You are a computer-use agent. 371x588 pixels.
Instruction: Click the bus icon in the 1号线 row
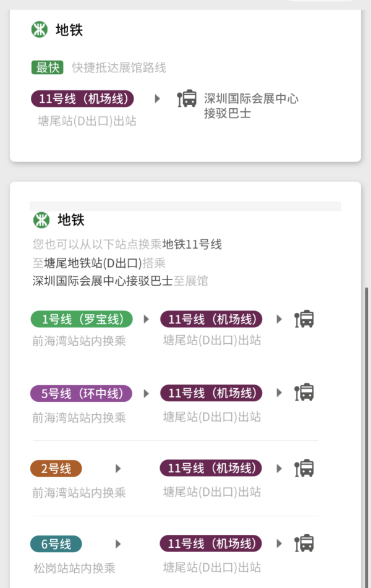[x=304, y=319]
